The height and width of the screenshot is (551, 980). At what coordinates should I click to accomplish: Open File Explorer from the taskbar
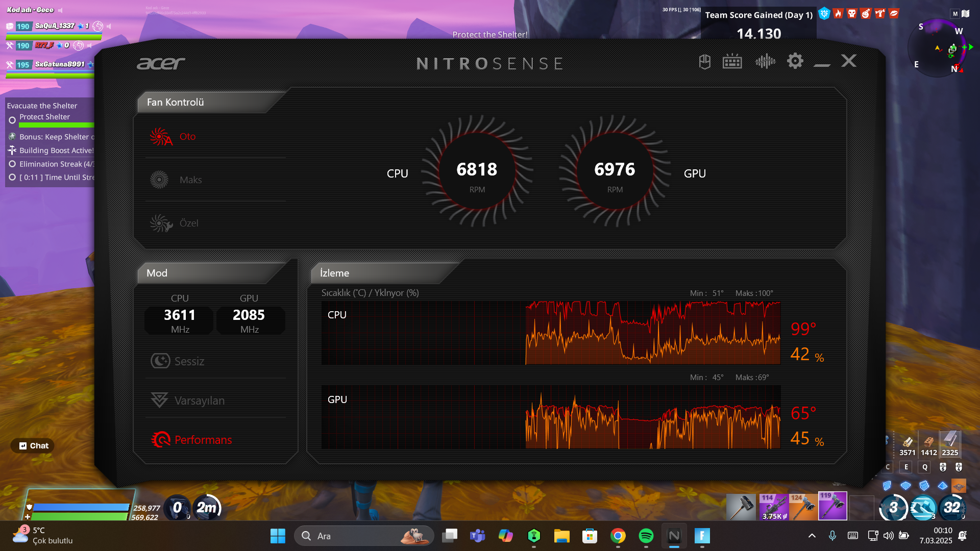(x=561, y=536)
